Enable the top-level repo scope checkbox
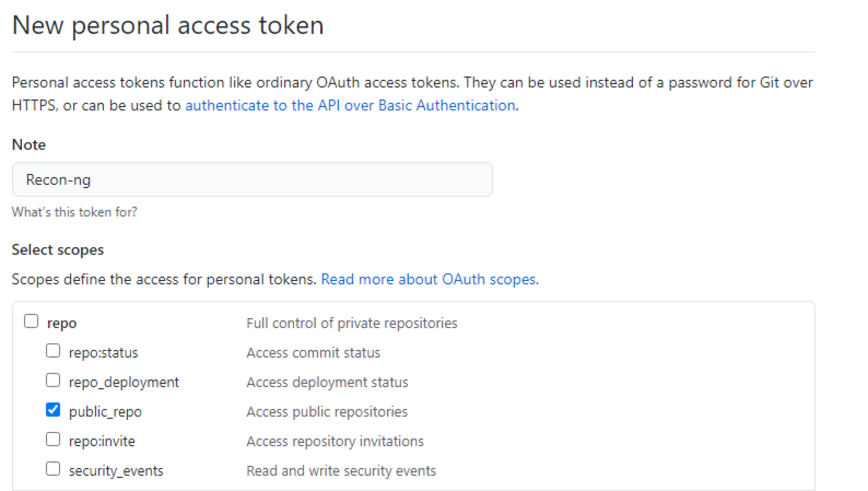868x491 pixels. coord(31,321)
